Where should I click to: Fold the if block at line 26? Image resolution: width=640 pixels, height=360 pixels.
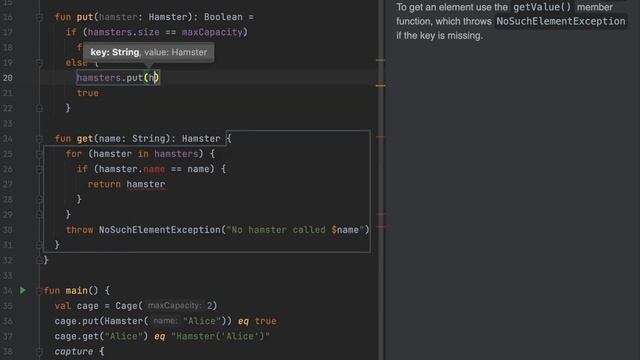click(39, 169)
